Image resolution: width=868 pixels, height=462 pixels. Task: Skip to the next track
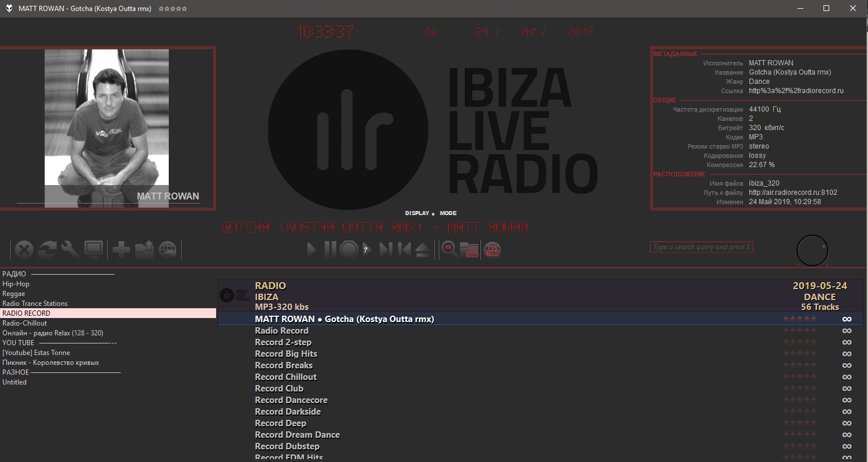385,249
